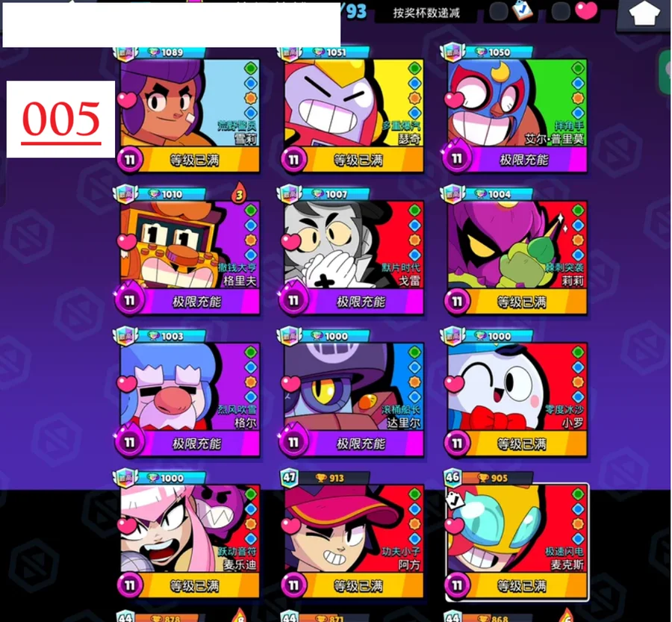Toggle the quest filter next to the clipboard icon
This screenshot has height=622, width=672.
pos(499,12)
